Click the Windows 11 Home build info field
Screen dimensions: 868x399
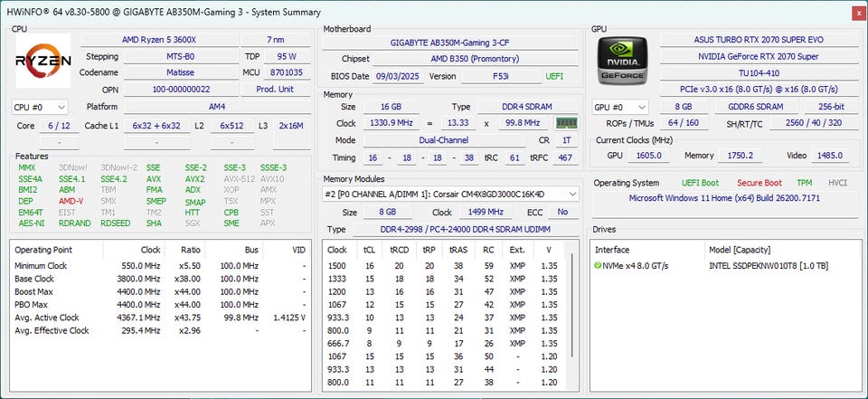point(726,198)
